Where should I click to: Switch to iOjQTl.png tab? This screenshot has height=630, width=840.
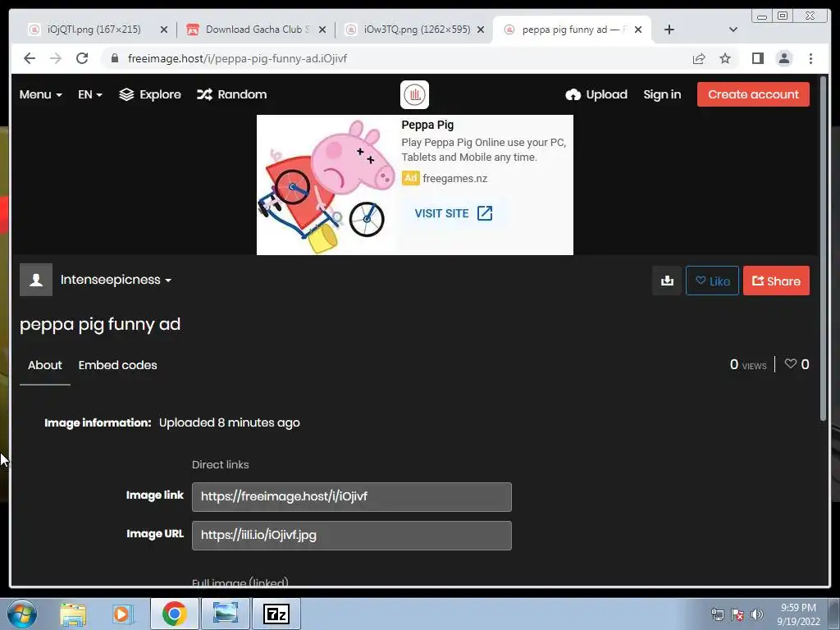pos(94,30)
